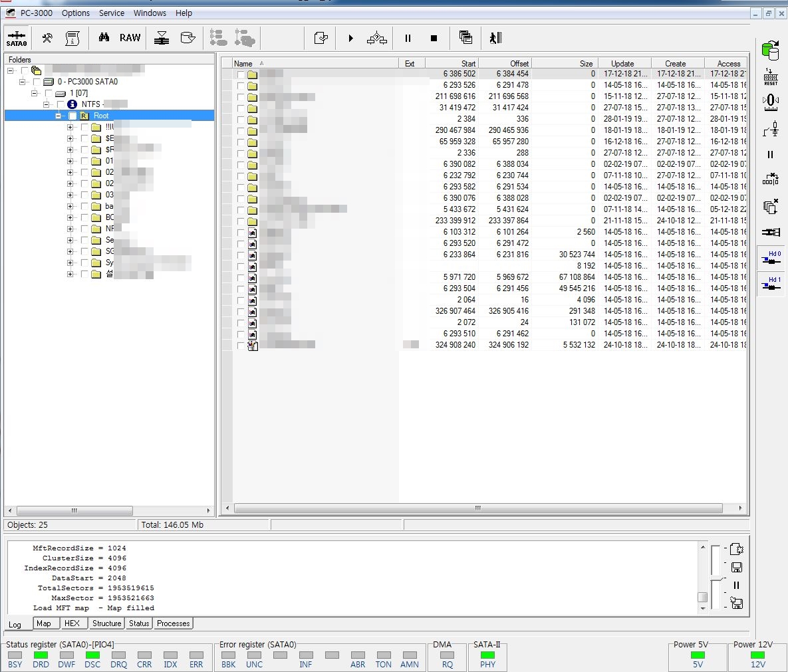This screenshot has width=788, height=672.
Task: Collapse the Root tree node
Action: [x=59, y=116]
